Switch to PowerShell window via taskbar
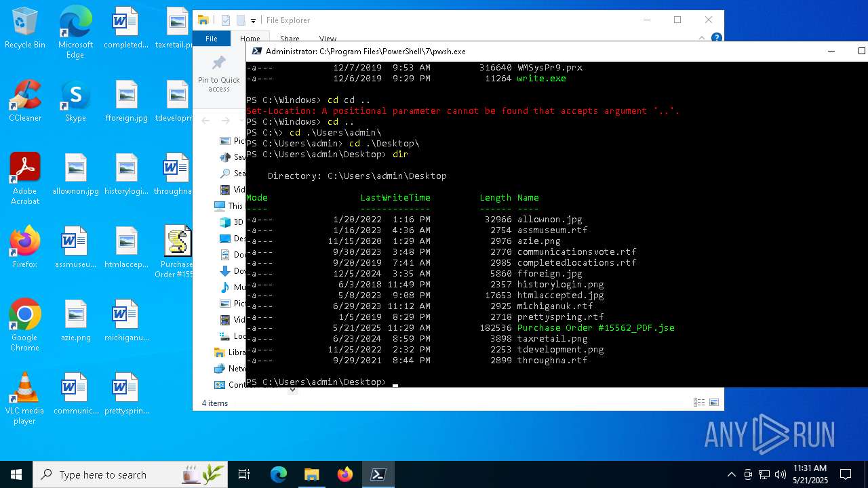This screenshot has width=868, height=488. 378,474
